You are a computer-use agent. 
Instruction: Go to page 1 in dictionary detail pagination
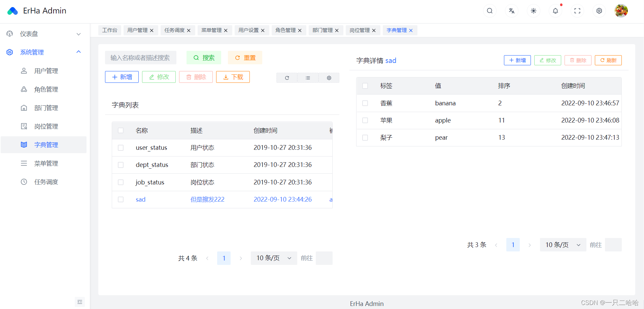[x=513, y=245]
